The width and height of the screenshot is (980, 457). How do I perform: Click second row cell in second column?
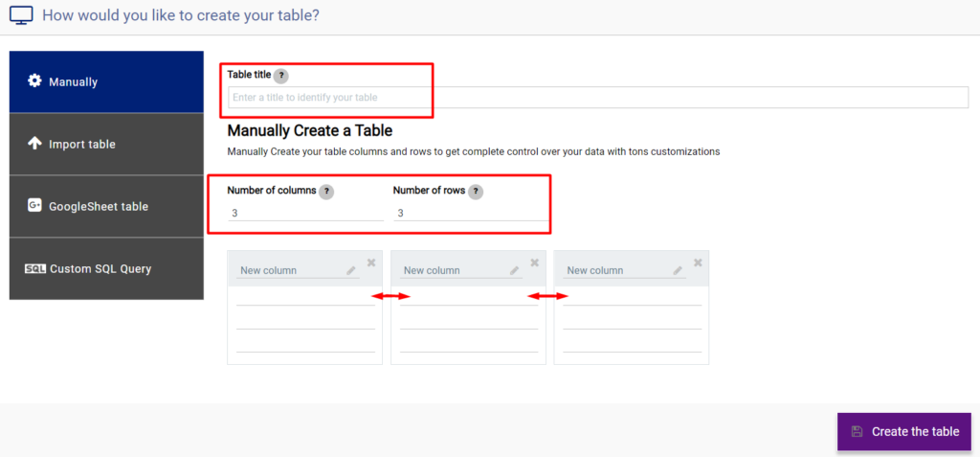tap(469, 320)
